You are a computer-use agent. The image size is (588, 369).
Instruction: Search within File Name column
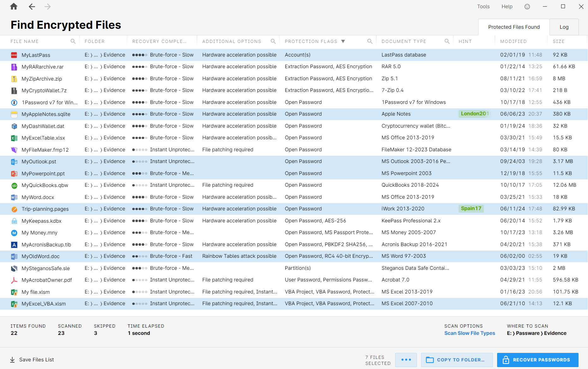73,41
